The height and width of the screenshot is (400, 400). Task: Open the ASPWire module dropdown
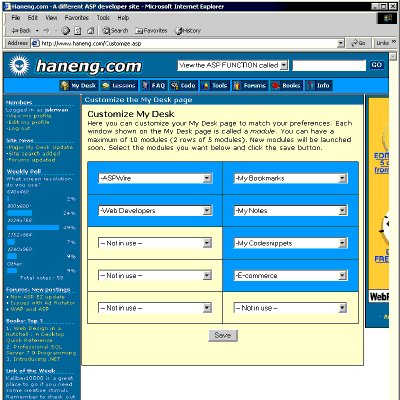[x=155, y=178]
